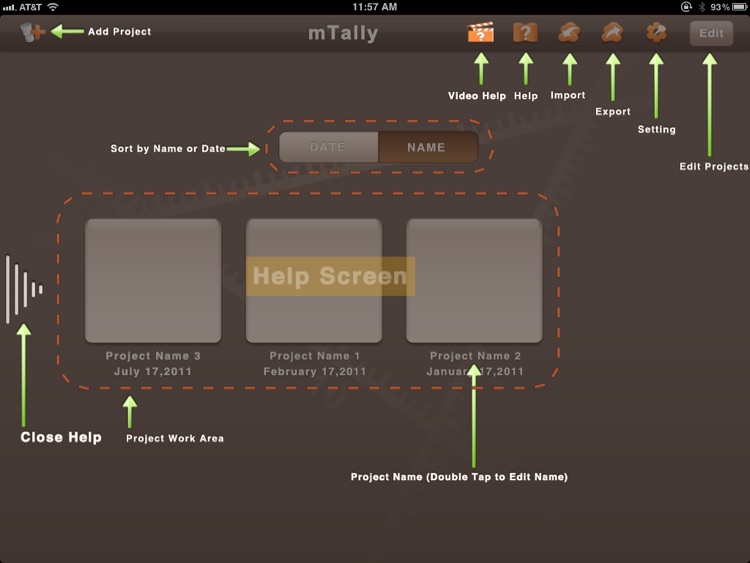The width and height of the screenshot is (750, 563).
Task: Tap the Import icon
Action: (569, 33)
